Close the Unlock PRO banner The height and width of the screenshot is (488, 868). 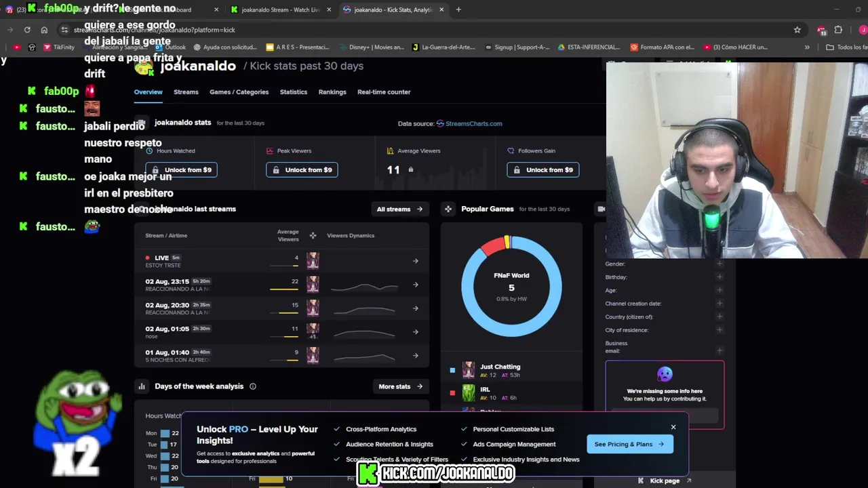coord(673,427)
